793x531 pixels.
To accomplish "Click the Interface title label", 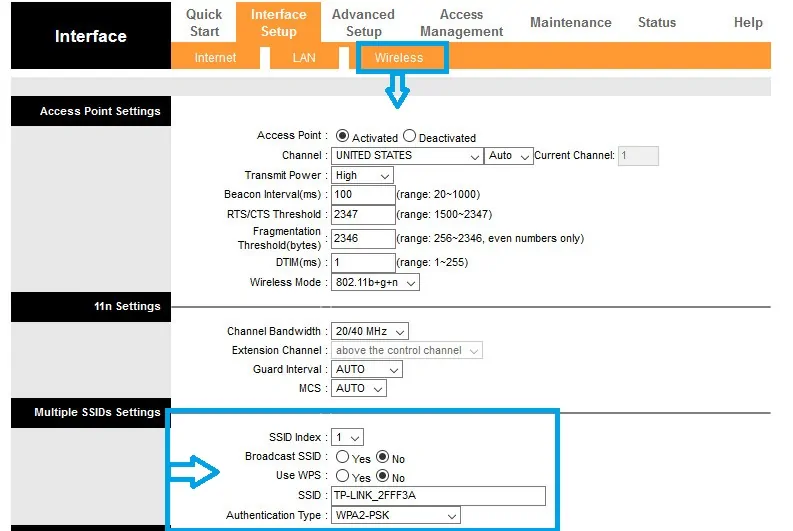I will [x=91, y=36].
